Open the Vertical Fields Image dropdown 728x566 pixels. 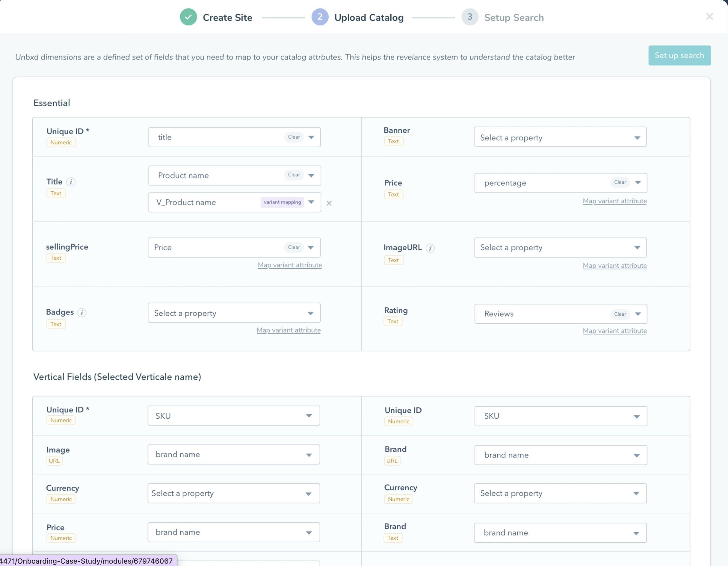234,454
